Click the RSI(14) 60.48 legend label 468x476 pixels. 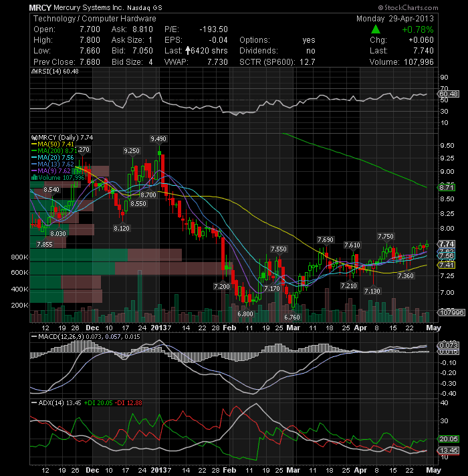click(58, 72)
